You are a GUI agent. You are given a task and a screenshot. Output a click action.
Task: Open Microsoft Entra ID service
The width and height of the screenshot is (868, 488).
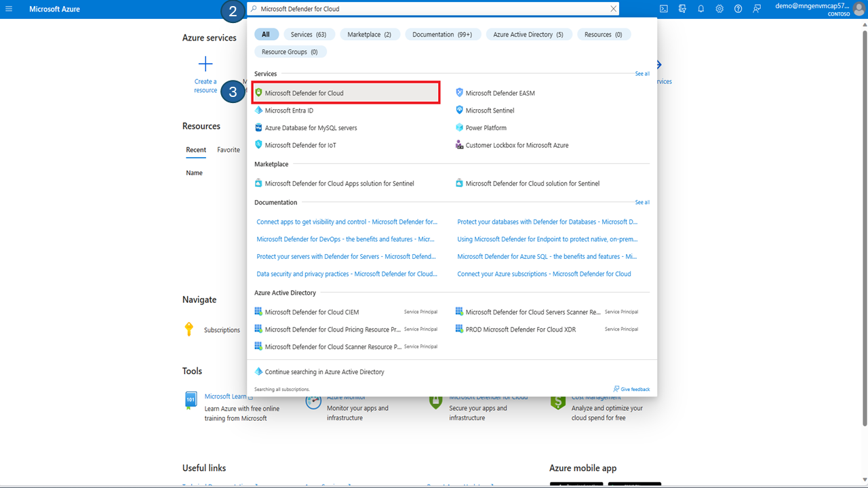289,110
